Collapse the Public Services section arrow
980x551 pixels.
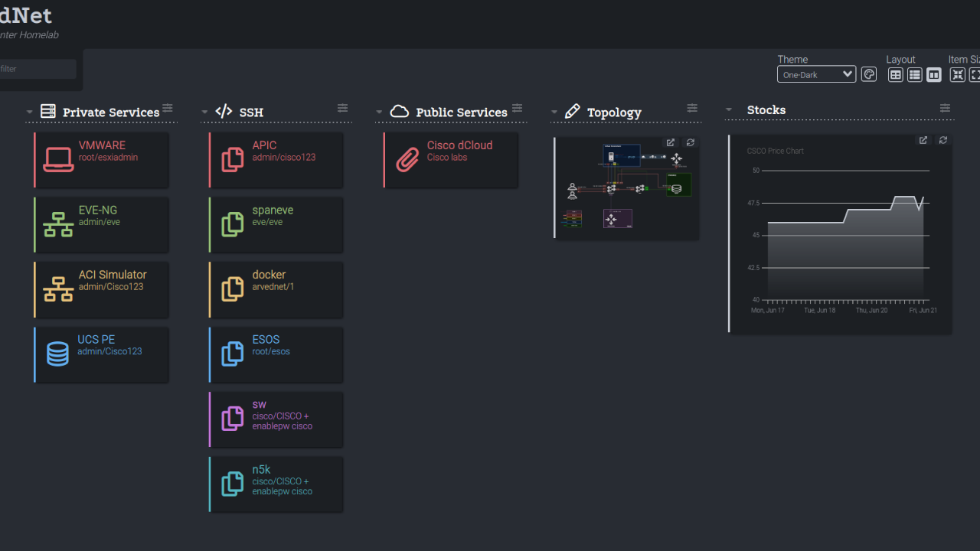click(x=379, y=112)
